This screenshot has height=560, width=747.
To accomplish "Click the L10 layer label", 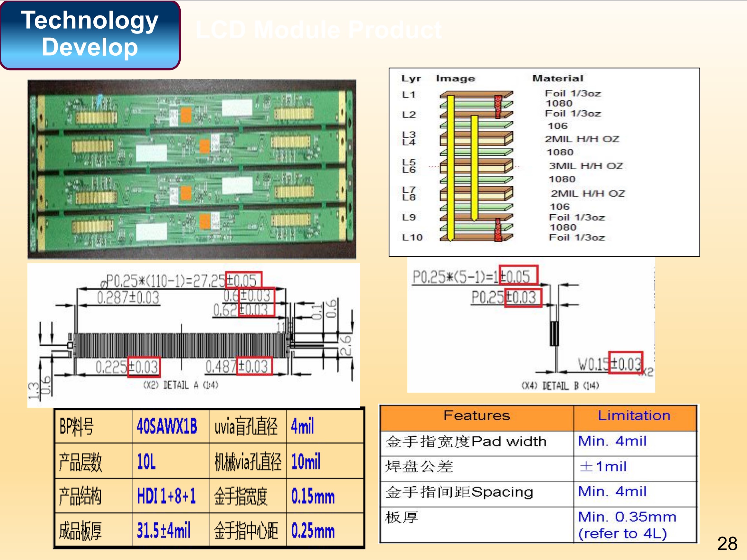I will [412, 238].
